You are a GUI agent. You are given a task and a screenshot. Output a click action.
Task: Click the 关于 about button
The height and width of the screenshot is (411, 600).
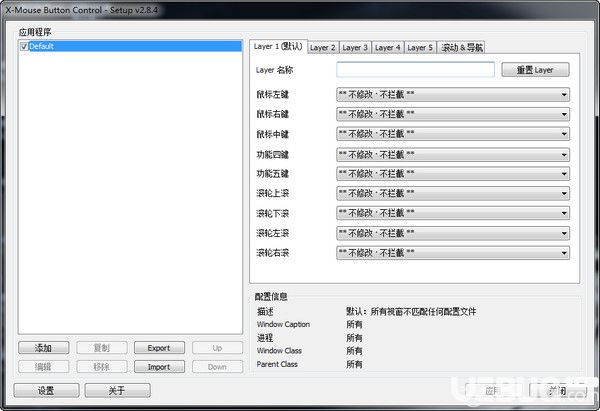pos(117,390)
